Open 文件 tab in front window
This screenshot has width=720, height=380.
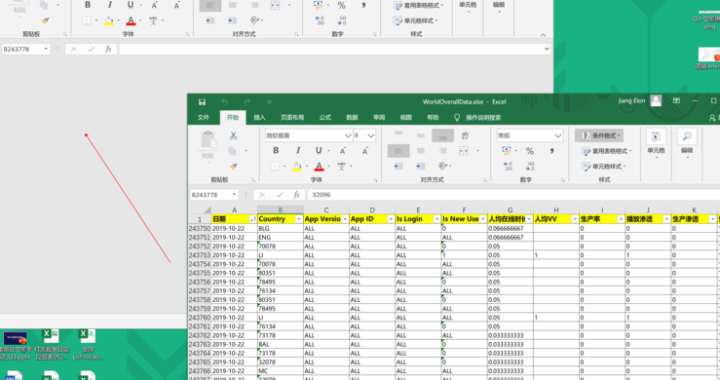[203, 117]
